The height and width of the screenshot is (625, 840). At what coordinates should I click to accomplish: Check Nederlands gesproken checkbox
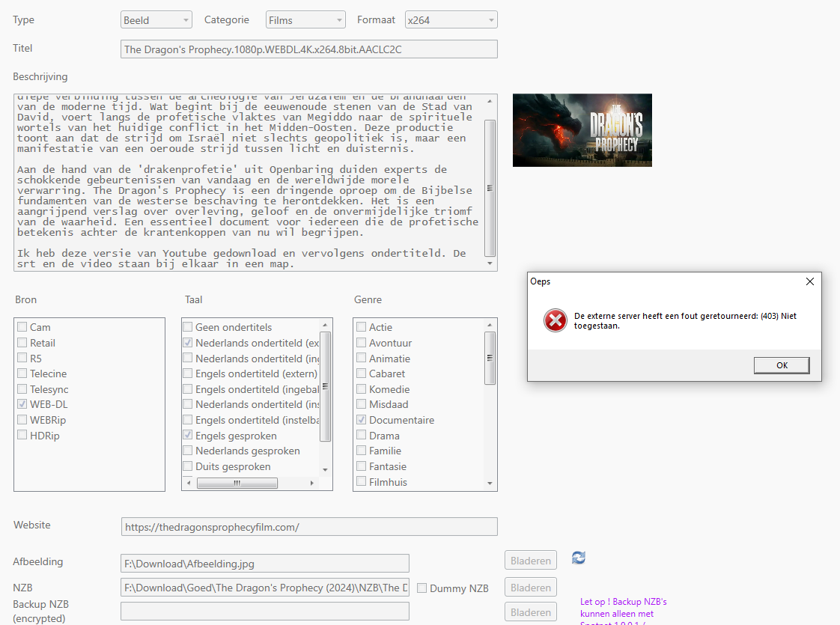coord(187,451)
